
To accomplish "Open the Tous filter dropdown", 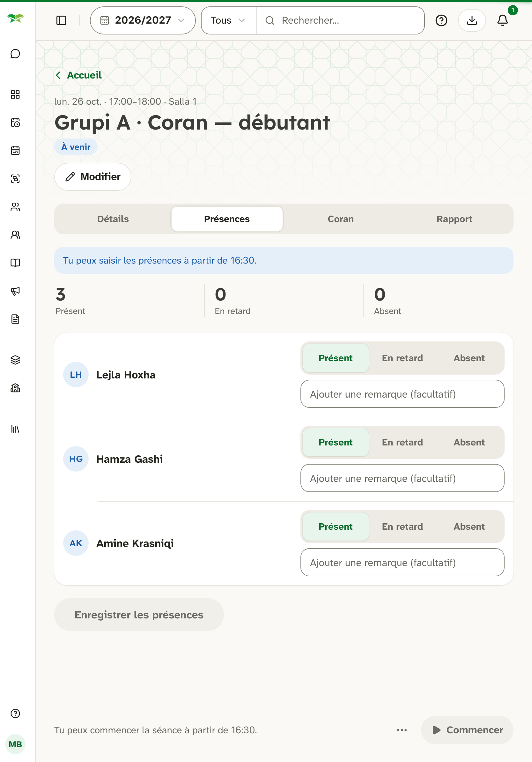I will point(228,20).
